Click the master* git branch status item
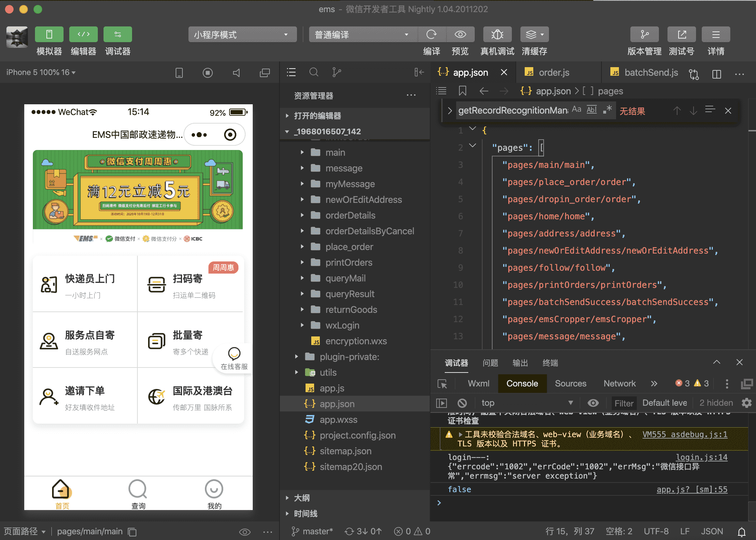Viewport: 756px width, 540px height. (312, 531)
